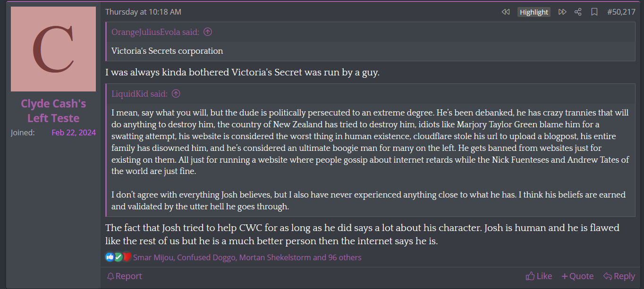Image resolution: width=644 pixels, height=289 pixels.
Task: Click the red heart reaction icon
Action: (x=127, y=257)
